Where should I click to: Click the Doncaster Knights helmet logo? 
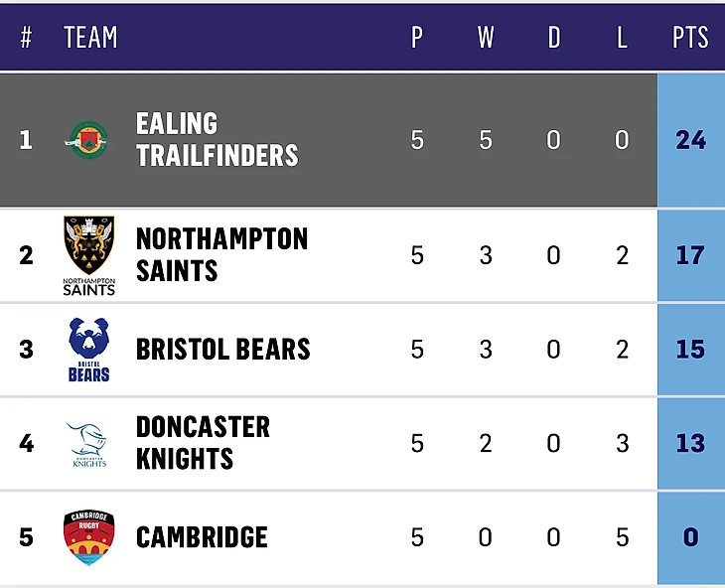click(x=88, y=443)
